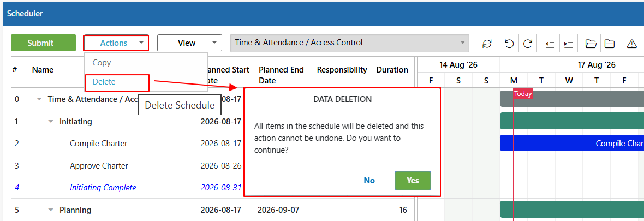The height and width of the screenshot is (221, 644).
Task: Click the refresh schedule icon
Action: pyautogui.click(x=487, y=43)
